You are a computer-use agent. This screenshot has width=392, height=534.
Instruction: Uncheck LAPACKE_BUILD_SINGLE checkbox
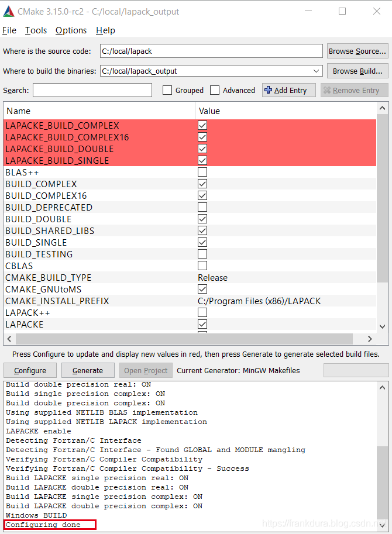202,160
